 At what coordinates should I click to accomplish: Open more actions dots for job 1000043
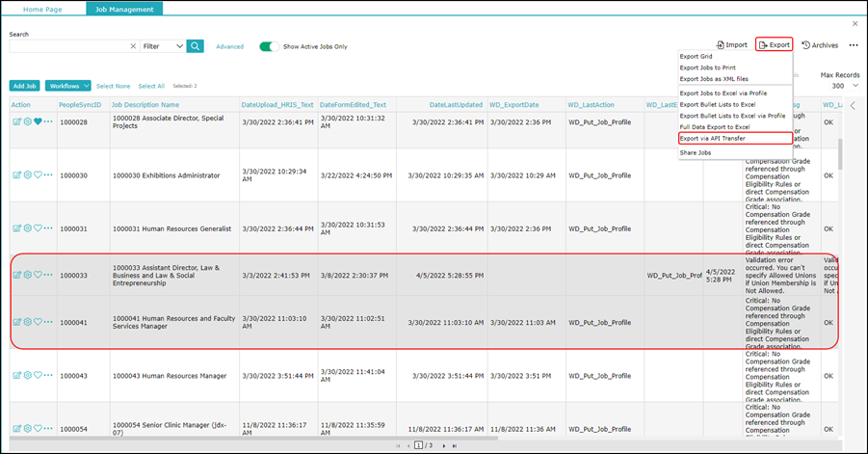pos(49,375)
